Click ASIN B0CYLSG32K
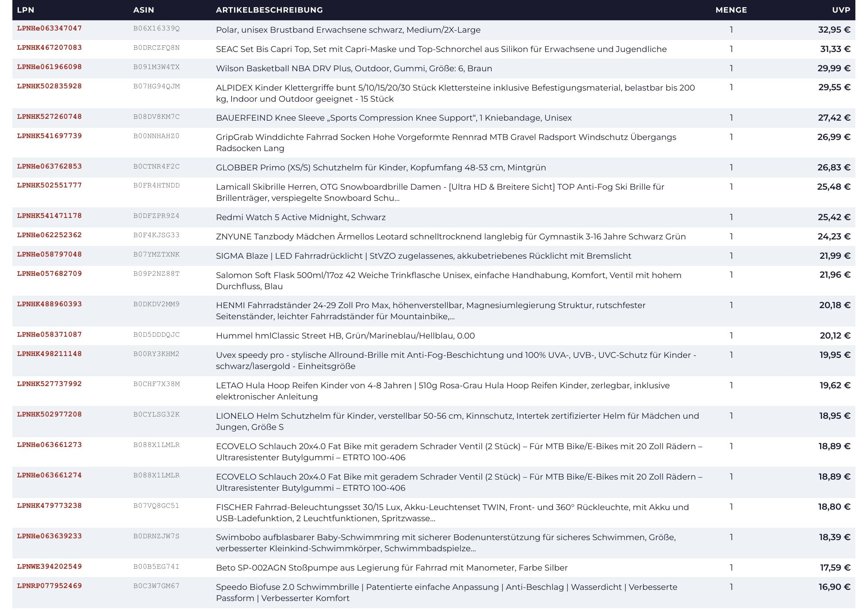Viewport: 868px width, 614px height. click(157, 414)
